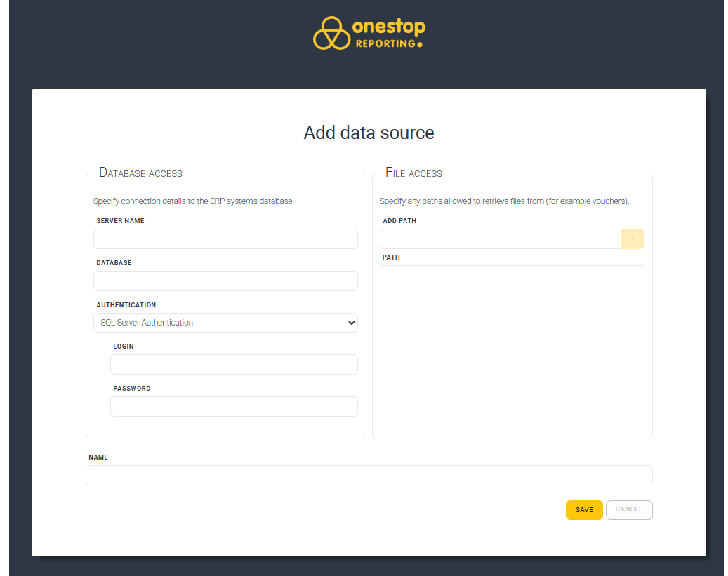The height and width of the screenshot is (576, 728).
Task: Click the chevron on the Authentication selector
Action: [x=351, y=322]
